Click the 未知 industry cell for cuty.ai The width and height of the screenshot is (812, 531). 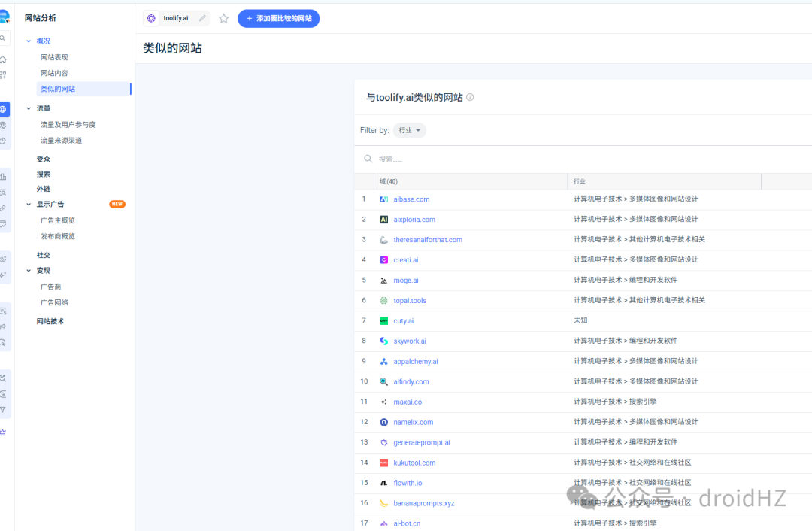(x=580, y=320)
